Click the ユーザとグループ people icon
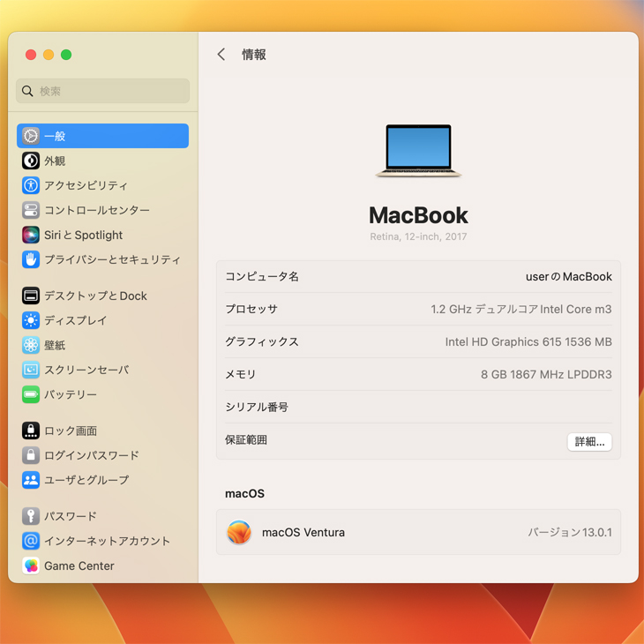This screenshot has height=644, width=644. (31, 480)
